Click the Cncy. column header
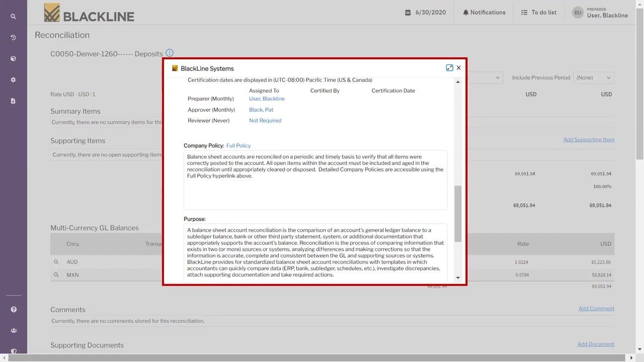 point(73,244)
